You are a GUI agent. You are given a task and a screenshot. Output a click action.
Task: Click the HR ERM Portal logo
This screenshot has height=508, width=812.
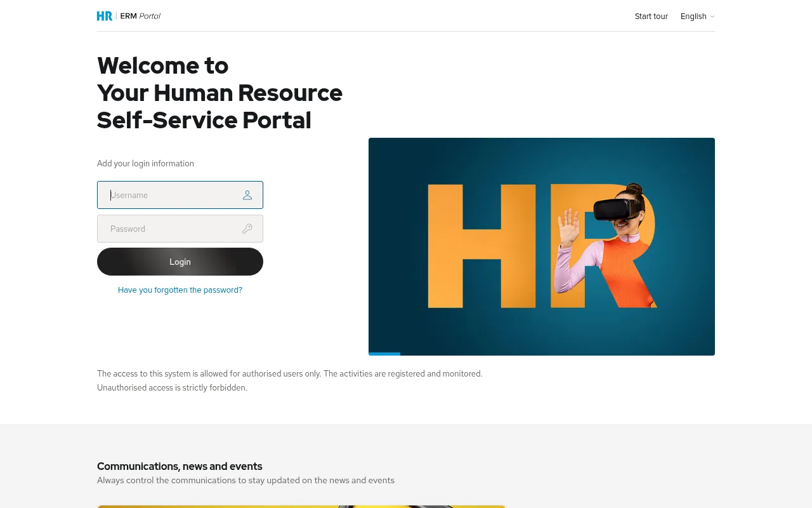point(129,16)
